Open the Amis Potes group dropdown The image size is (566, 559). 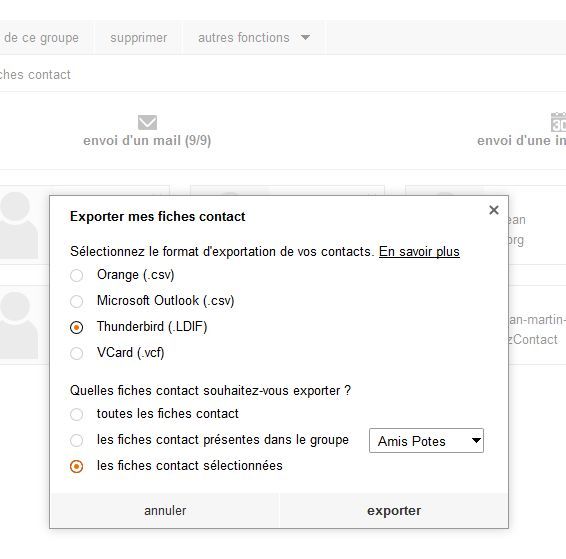(x=426, y=441)
